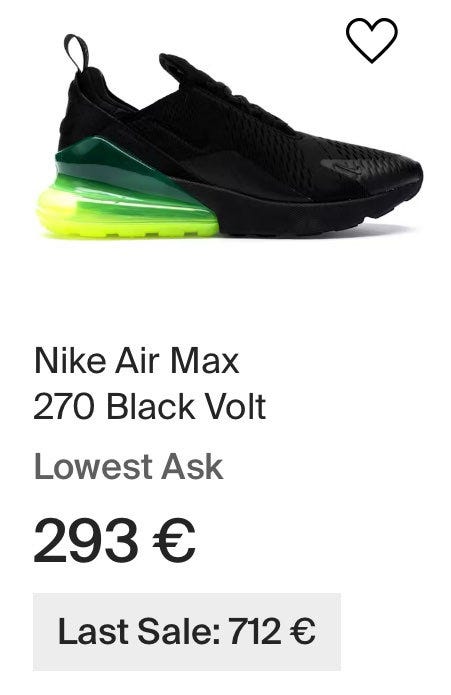This screenshot has width=451, height=695.
Task: Click the word Nike in the title
Action: coord(70,360)
